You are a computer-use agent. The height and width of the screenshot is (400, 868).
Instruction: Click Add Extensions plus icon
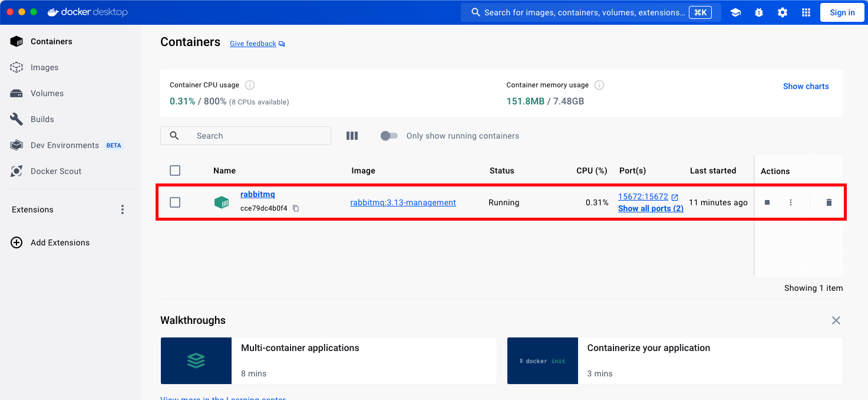16,242
